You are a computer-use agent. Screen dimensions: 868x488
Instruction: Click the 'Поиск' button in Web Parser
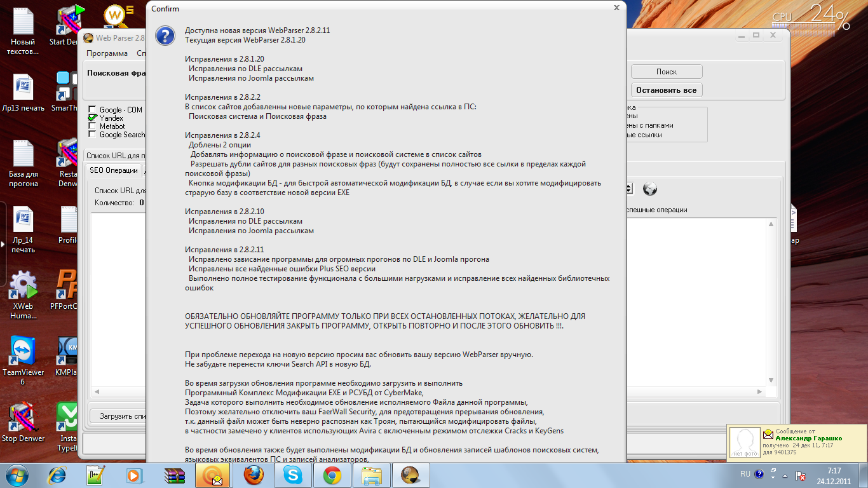point(667,72)
